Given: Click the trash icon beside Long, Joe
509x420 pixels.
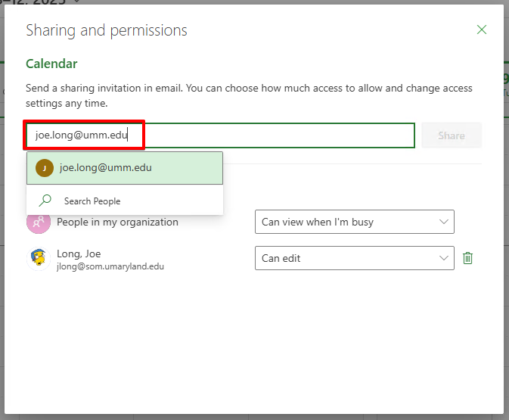Looking at the screenshot, I should tap(468, 258).
